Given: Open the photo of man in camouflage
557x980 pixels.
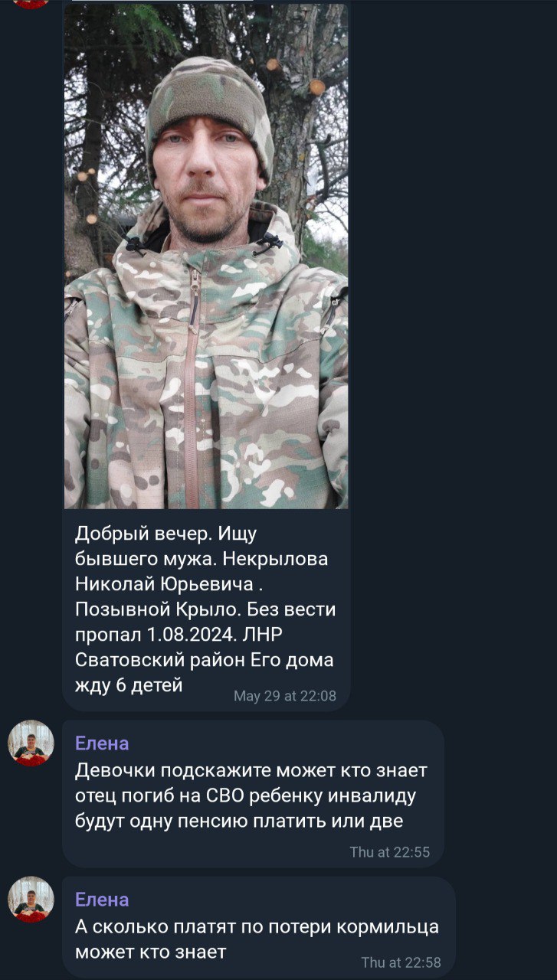Looking at the screenshot, I should (206, 256).
